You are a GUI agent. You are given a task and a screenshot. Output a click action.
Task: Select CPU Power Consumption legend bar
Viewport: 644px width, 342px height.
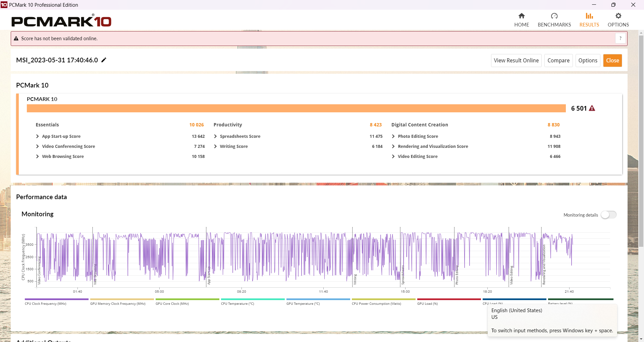pyautogui.click(x=384, y=299)
